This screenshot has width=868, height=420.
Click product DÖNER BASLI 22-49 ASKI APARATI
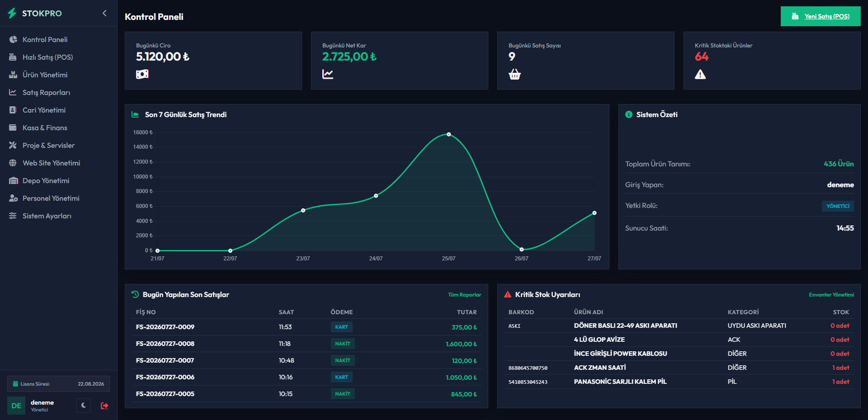pos(626,326)
